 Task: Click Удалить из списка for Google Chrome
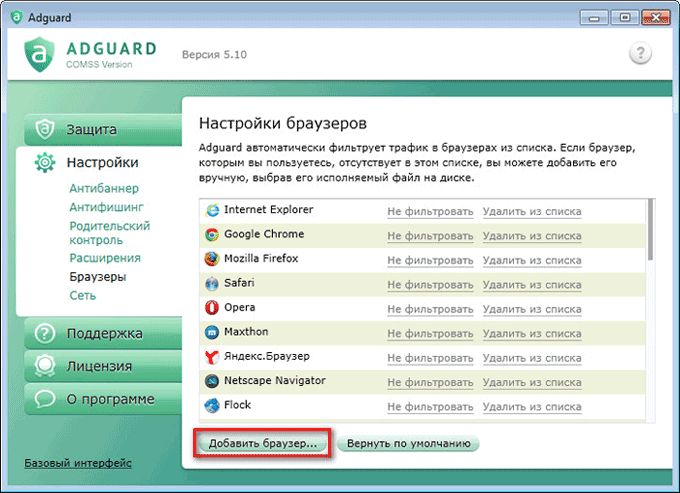click(x=532, y=236)
